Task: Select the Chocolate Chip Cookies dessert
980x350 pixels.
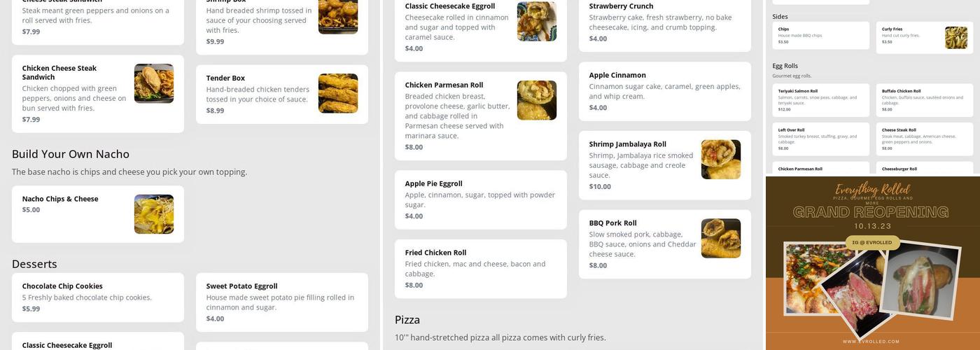Action: tap(98, 297)
